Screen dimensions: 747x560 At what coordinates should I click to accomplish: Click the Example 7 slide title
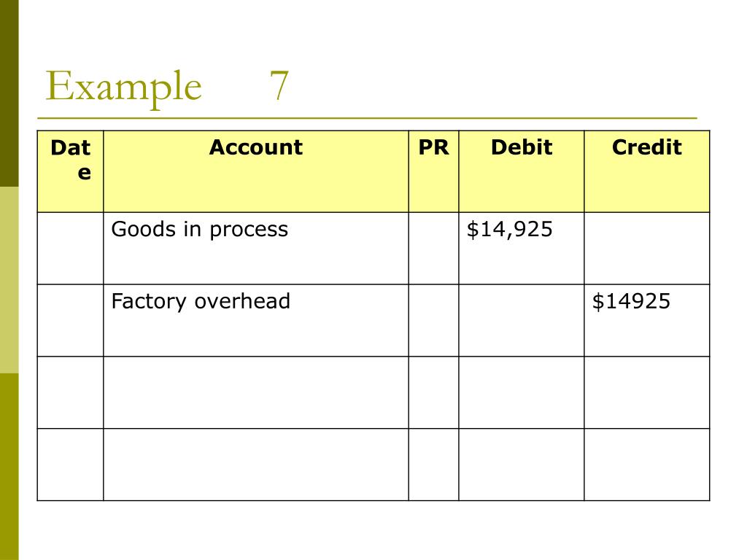click(167, 86)
